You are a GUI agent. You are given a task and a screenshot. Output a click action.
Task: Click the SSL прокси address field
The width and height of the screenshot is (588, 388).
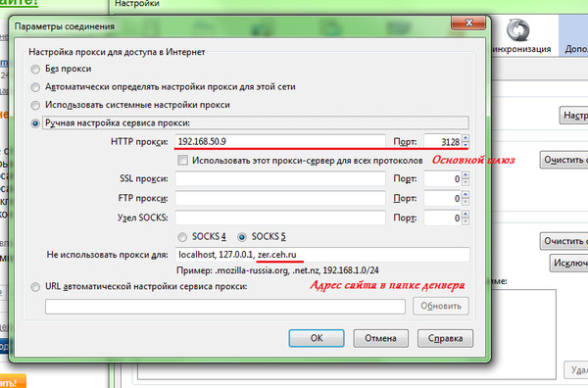(280, 178)
